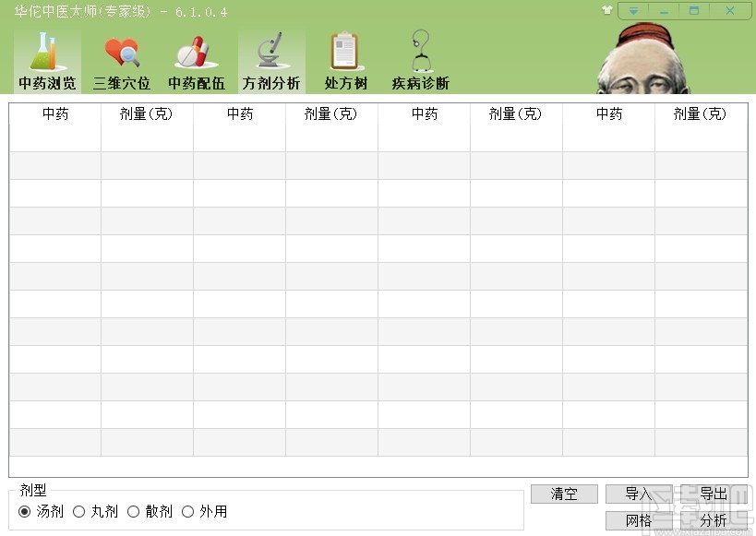Click the fourth 中药 column header
The width and height of the screenshot is (756, 536).
(x=609, y=113)
